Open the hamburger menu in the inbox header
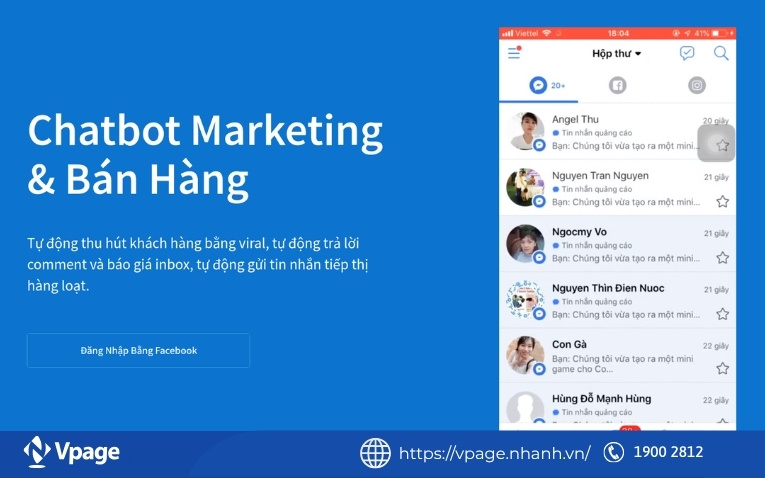Screen dimensions: 765x478 click(x=514, y=52)
